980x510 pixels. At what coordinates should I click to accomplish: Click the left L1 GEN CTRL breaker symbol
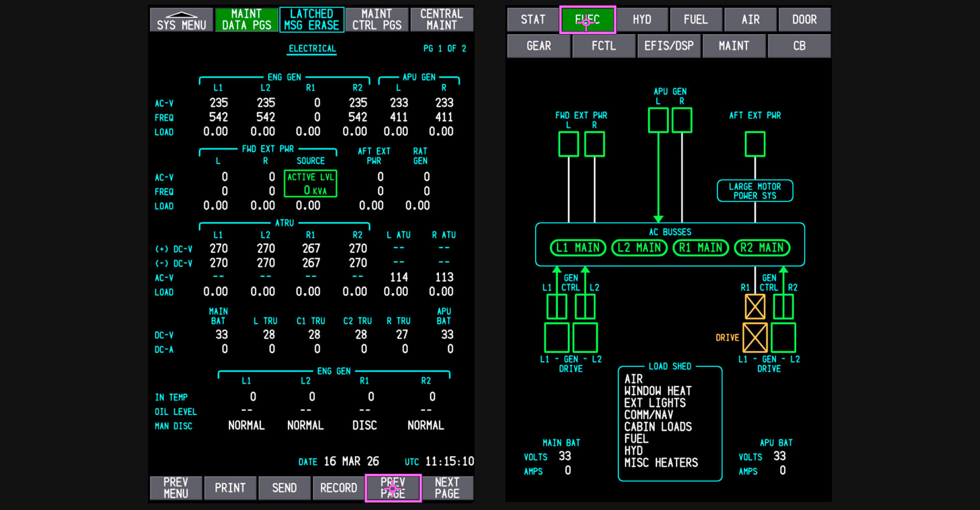557,307
